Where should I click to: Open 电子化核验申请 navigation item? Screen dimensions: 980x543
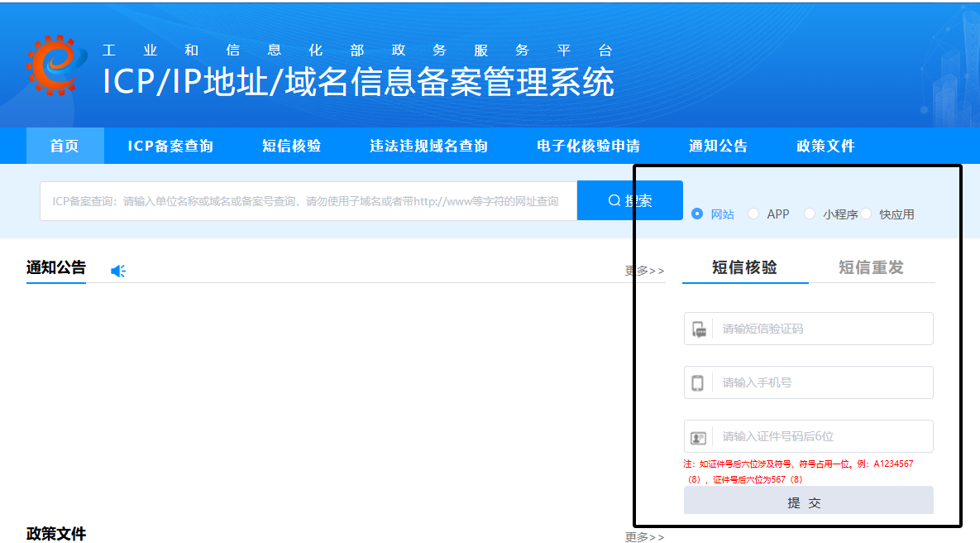pyautogui.click(x=588, y=146)
